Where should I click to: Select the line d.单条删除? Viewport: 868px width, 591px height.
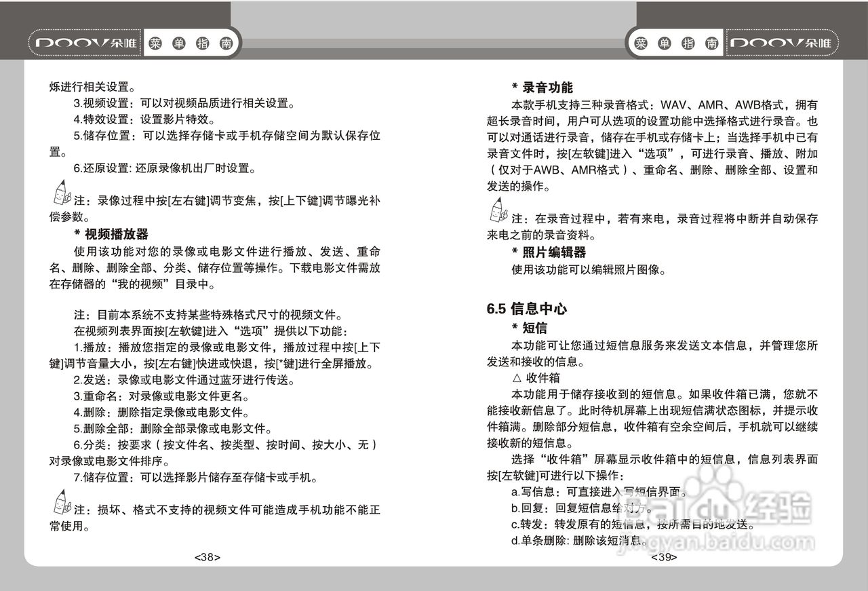(x=579, y=541)
